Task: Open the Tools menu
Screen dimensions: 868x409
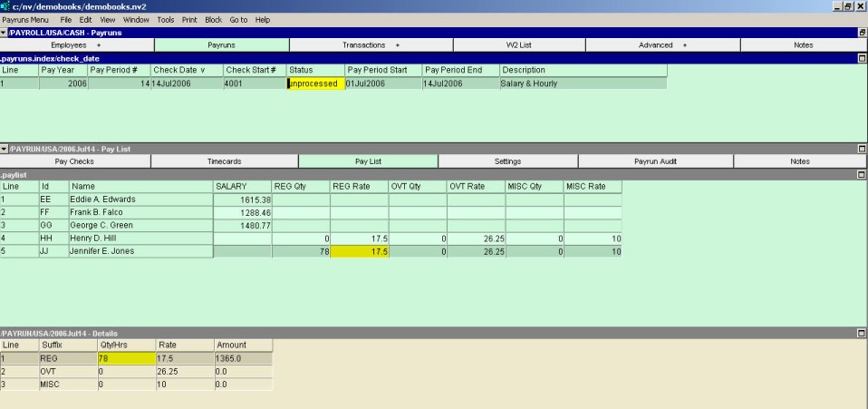Action: coord(165,19)
